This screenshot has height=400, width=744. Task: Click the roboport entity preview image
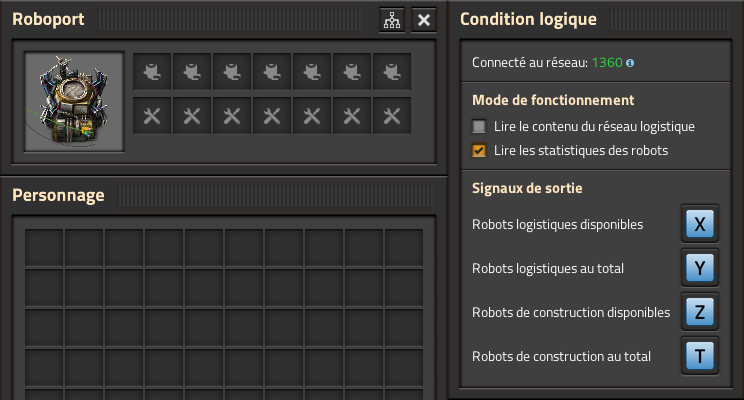tap(74, 102)
